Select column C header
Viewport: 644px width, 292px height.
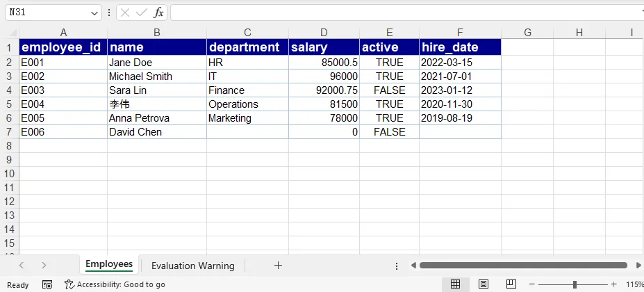(247, 33)
